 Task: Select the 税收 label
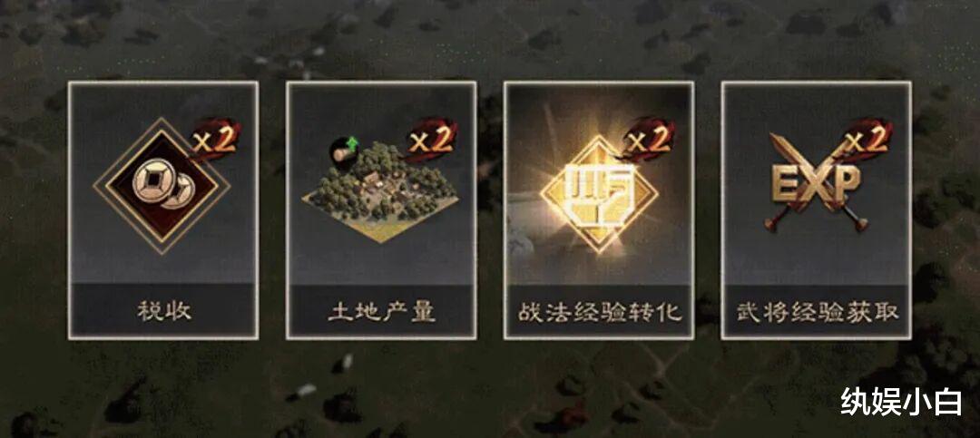[x=163, y=311]
